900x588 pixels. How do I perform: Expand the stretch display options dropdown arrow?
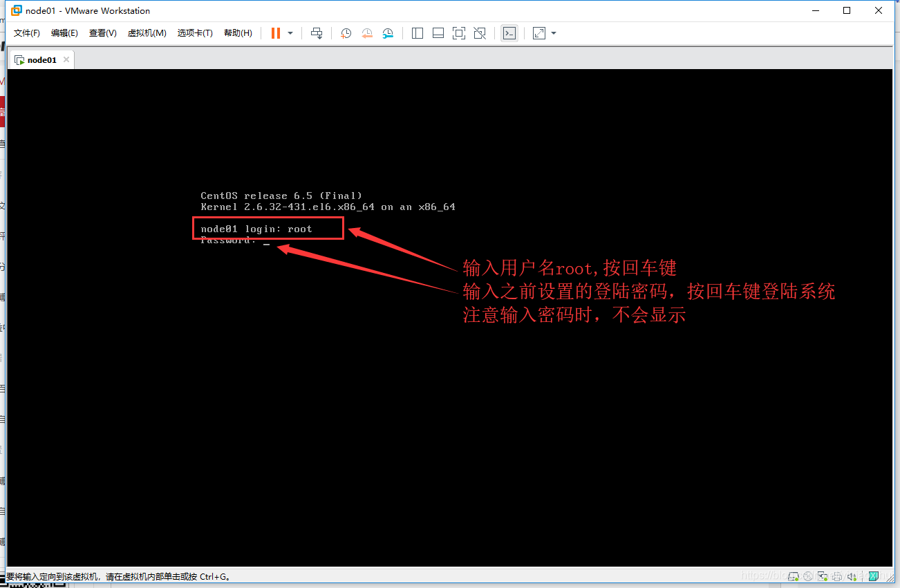point(554,33)
